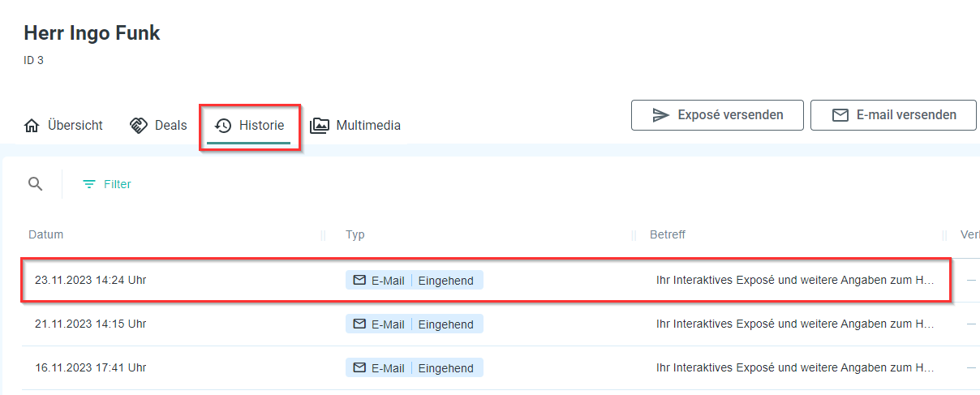This screenshot has width=980, height=395.
Task: Click the house icon beside Übersicht
Action: point(32,126)
